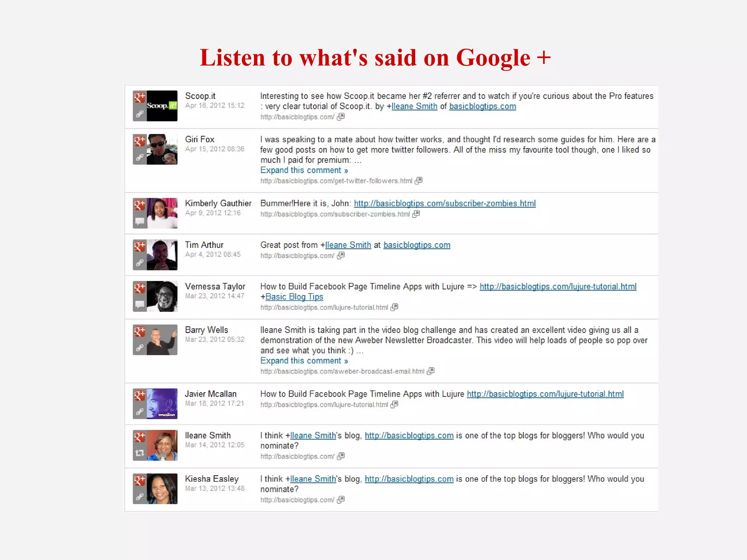Screen dimensions: 747x560
Task: Click the Scoop.it profile picture
Action: pos(162,106)
